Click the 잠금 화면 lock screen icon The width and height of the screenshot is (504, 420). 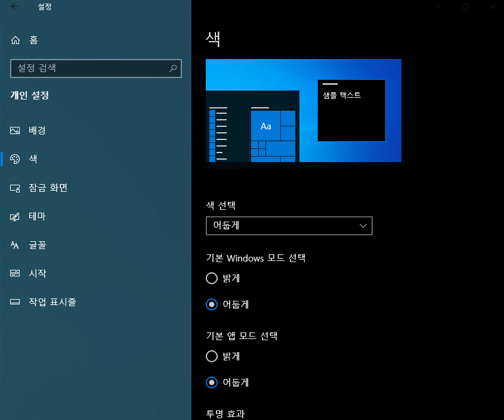click(15, 188)
